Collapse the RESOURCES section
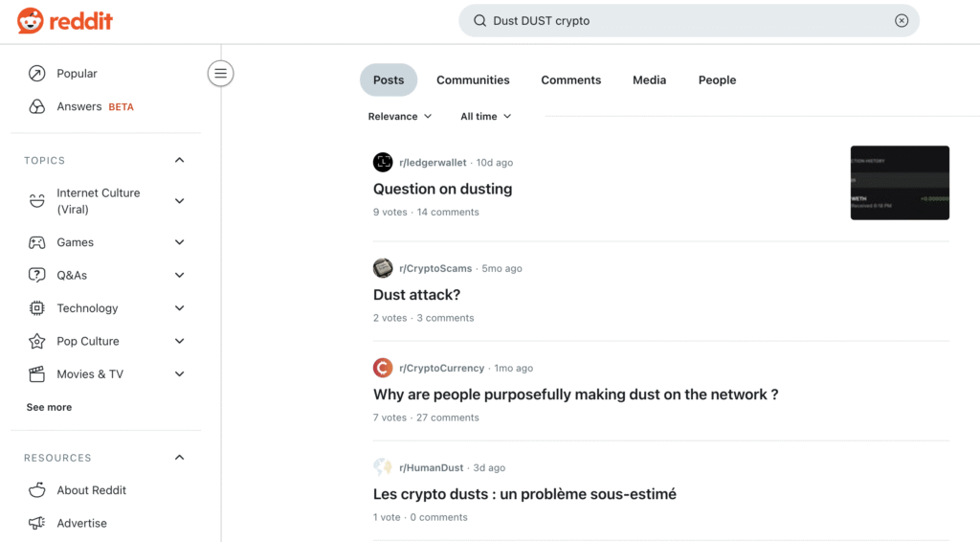 (x=179, y=458)
